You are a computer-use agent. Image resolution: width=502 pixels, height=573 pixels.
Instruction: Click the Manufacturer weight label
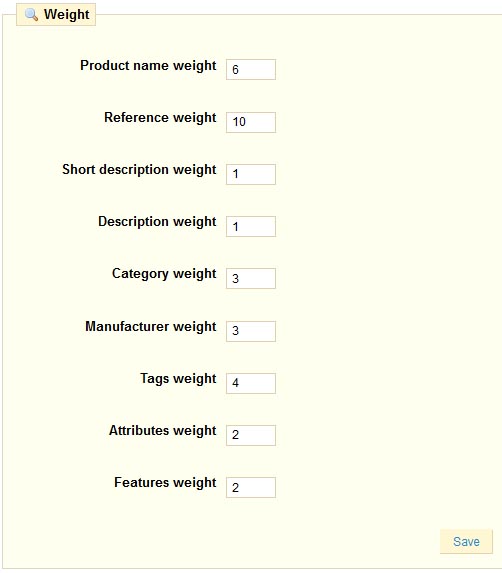(x=151, y=327)
